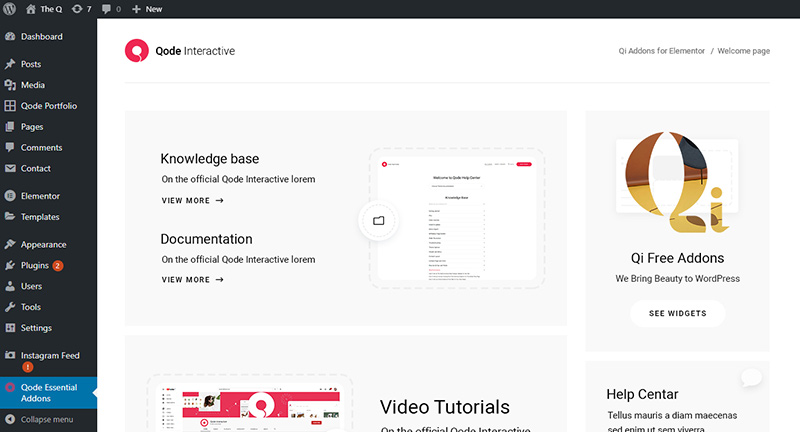Click the Users person icon
This screenshot has width=800, height=432.
(10, 286)
